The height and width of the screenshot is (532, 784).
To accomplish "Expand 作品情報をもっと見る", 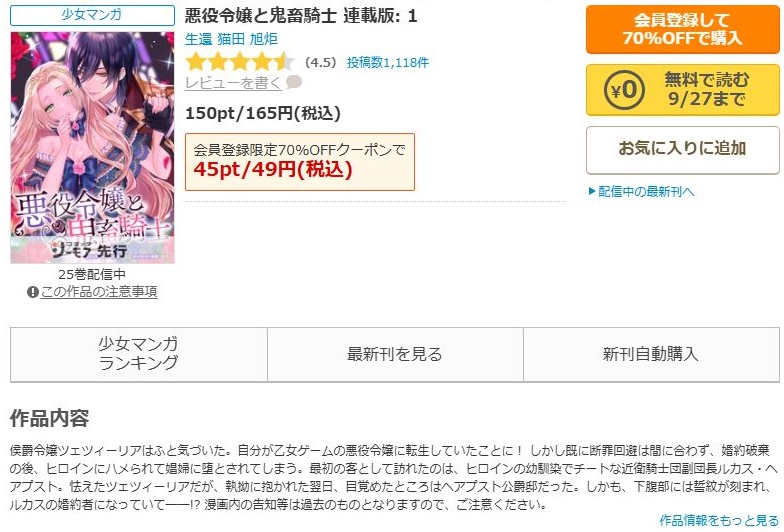I will tap(719, 520).
